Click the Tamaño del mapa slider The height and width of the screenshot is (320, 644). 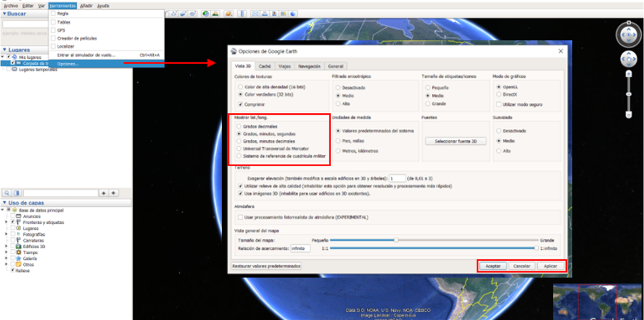tap(396, 240)
